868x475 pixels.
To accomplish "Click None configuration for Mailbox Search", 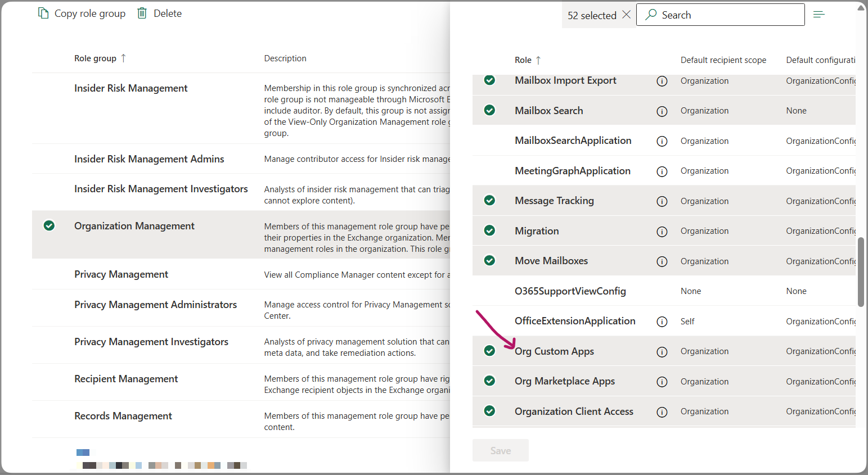I will [796, 111].
